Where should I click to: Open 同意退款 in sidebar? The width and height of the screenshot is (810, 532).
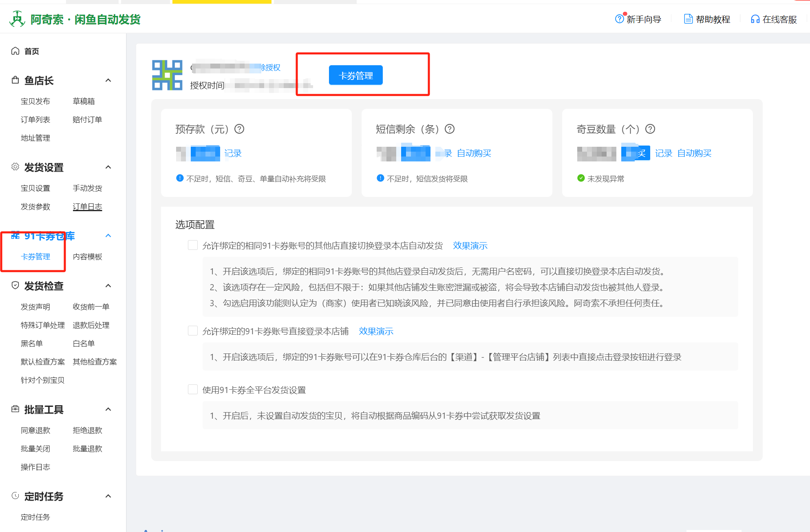pyautogui.click(x=35, y=430)
